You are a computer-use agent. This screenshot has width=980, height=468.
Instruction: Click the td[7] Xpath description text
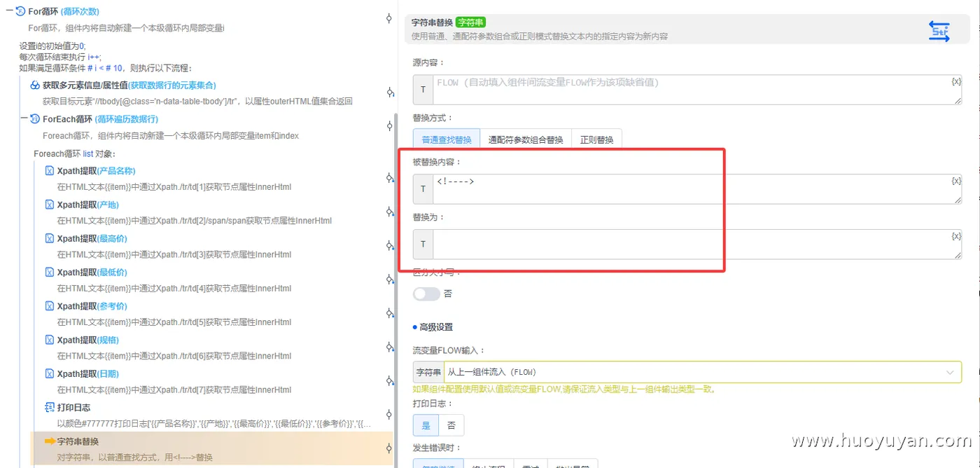coord(174,390)
